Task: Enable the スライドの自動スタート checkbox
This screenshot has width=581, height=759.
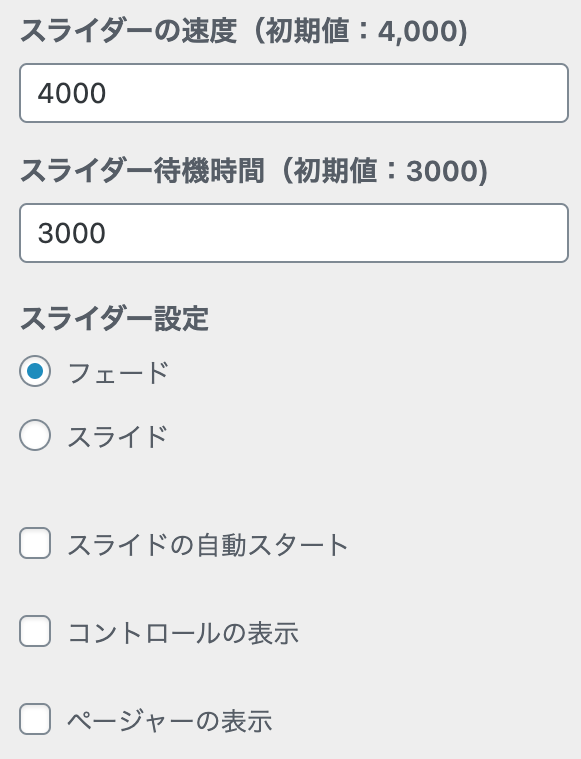Action: point(35,544)
